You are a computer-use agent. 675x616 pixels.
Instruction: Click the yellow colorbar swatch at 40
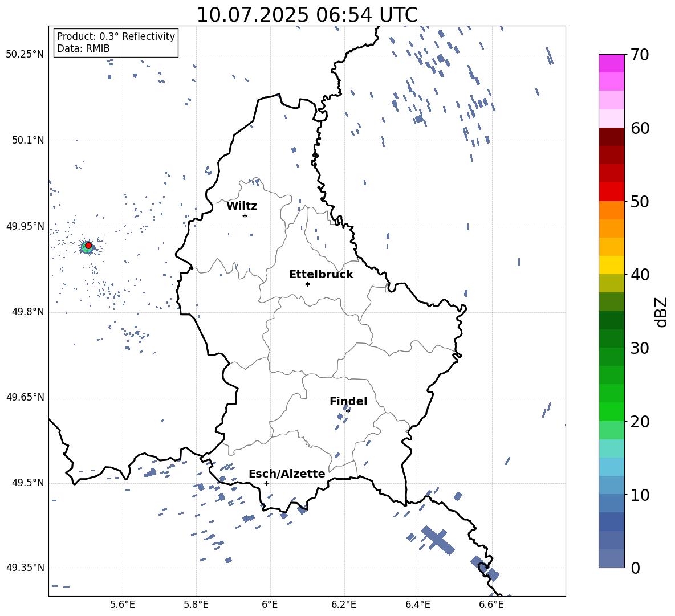(611, 265)
